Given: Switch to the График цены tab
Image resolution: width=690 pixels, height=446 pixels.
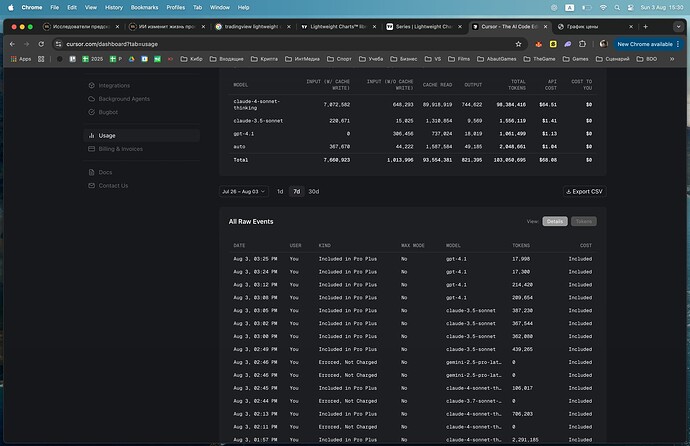Looking at the screenshot, I should (594, 27).
